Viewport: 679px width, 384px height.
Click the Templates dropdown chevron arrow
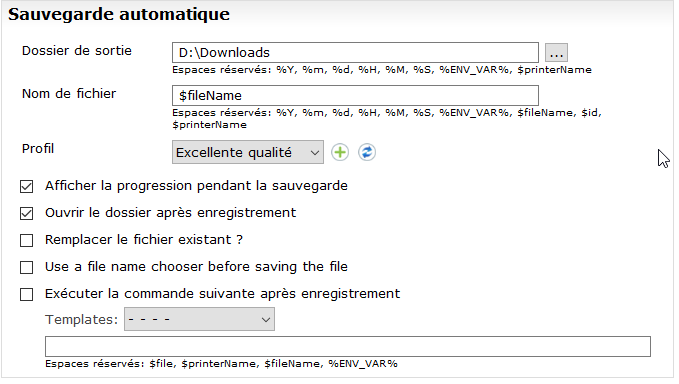[266, 320]
